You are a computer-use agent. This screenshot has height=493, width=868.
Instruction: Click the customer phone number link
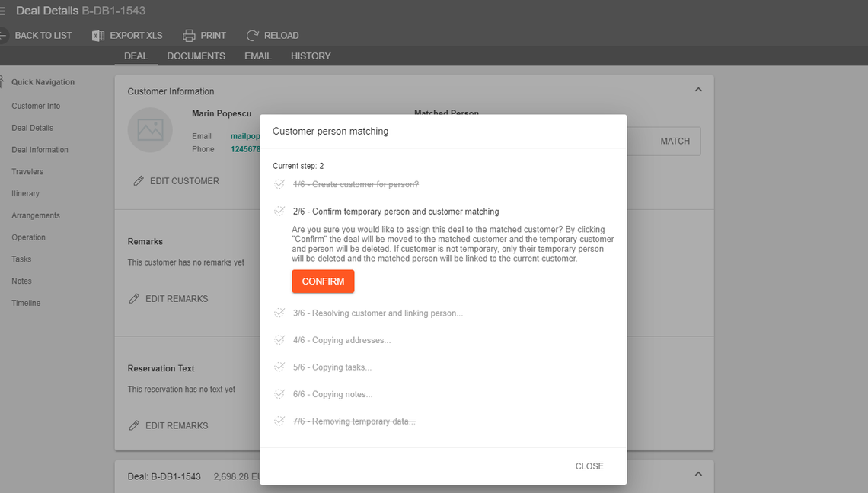click(245, 149)
